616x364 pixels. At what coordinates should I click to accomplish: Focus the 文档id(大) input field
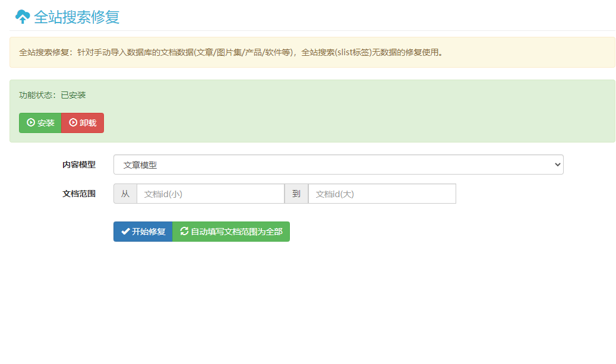pos(381,194)
